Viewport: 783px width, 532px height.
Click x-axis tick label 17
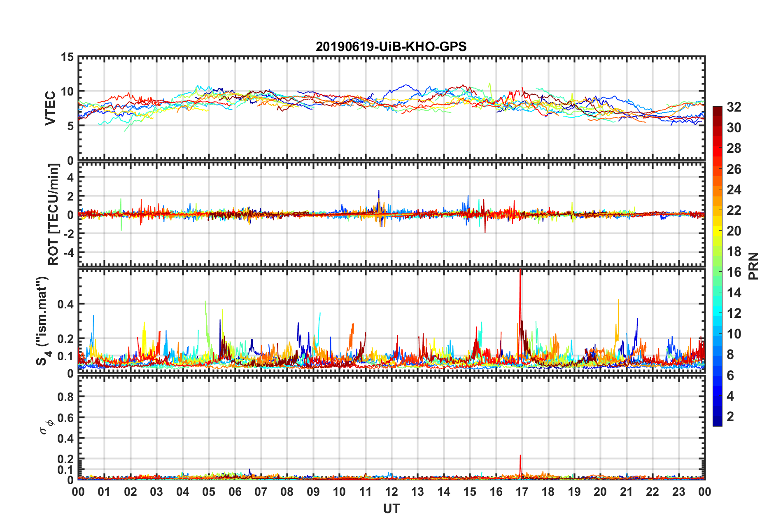(x=522, y=492)
